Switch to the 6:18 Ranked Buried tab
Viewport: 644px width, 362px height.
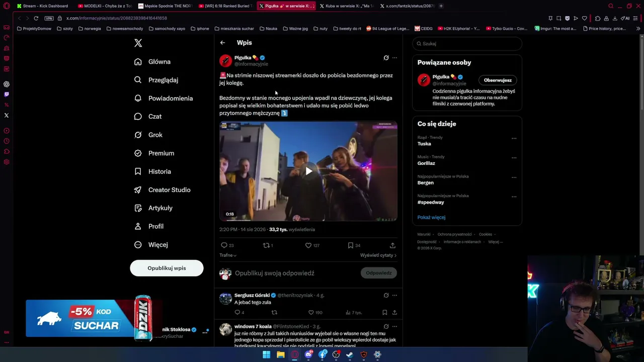coord(225,6)
